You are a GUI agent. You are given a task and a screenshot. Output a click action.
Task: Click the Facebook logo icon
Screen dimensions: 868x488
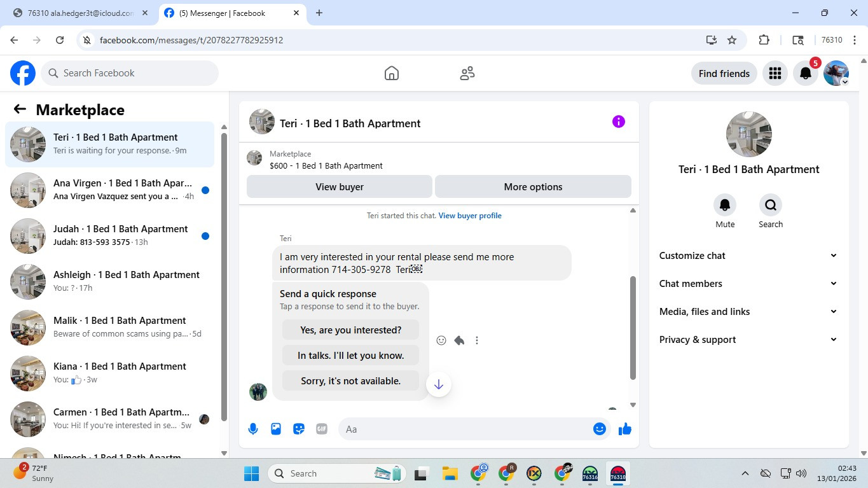23,73
